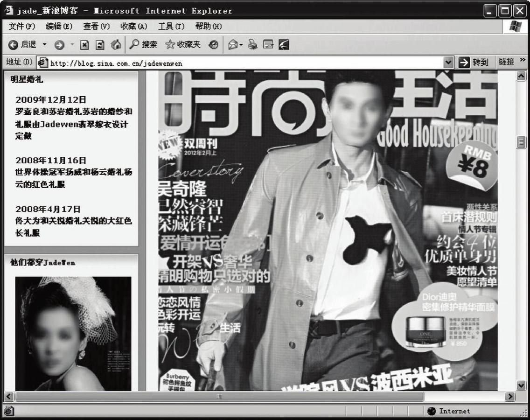Open the bridal veil portrait thumbnail

pyautogui.click(x=73, y=334)
